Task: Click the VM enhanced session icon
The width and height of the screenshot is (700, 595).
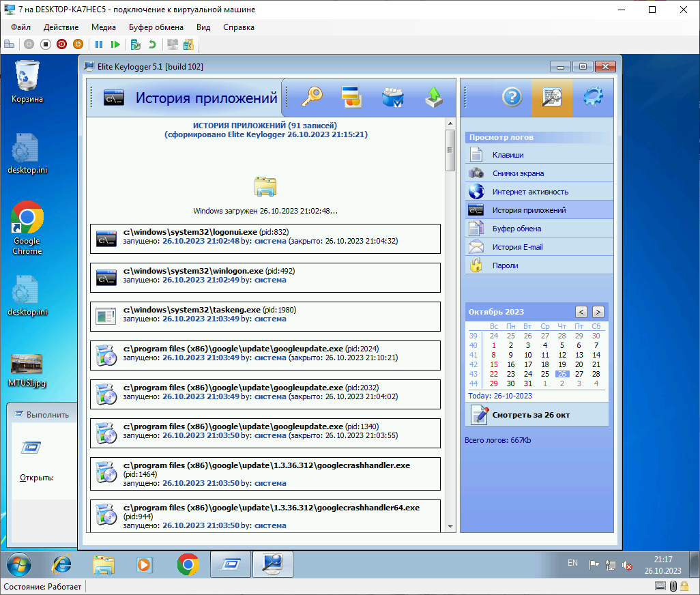Action: click(x=173, y=44)
